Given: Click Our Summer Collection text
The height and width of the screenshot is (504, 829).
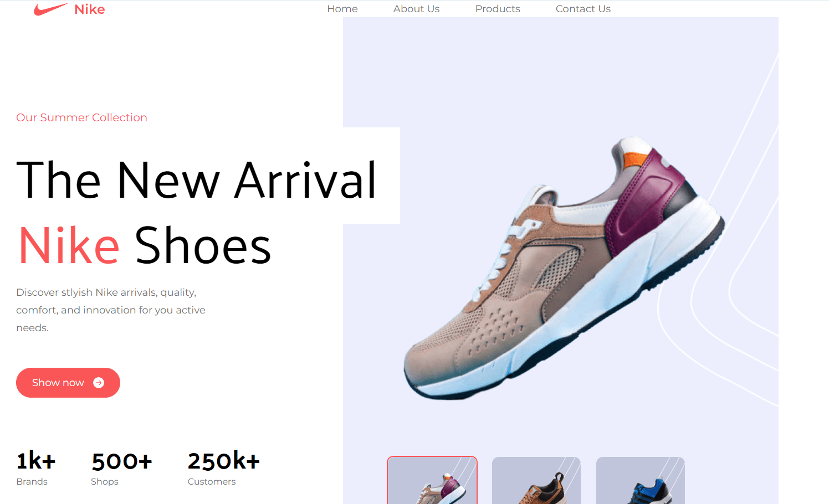Looking at the screenshot, I should pyautogui.click(x=81, y=117).
